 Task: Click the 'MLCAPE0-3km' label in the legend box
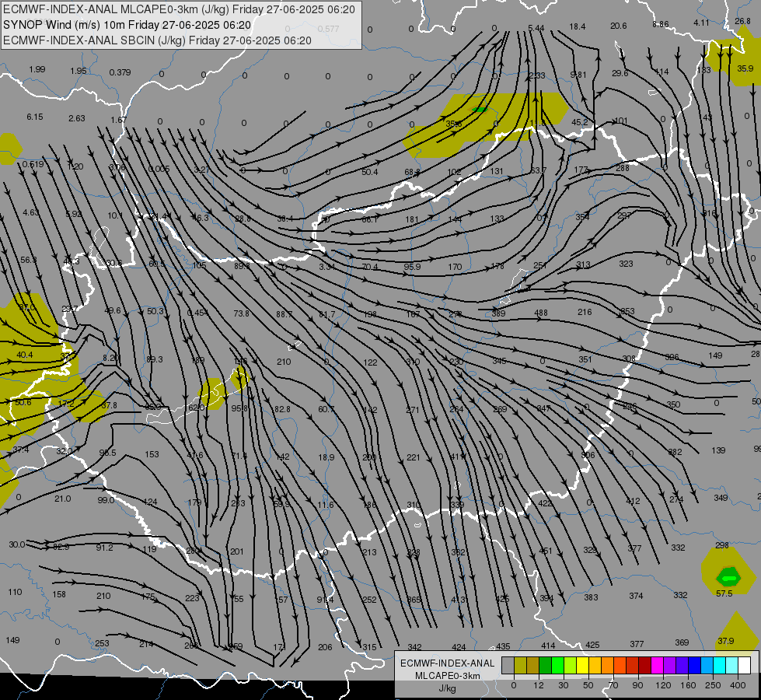447,676
